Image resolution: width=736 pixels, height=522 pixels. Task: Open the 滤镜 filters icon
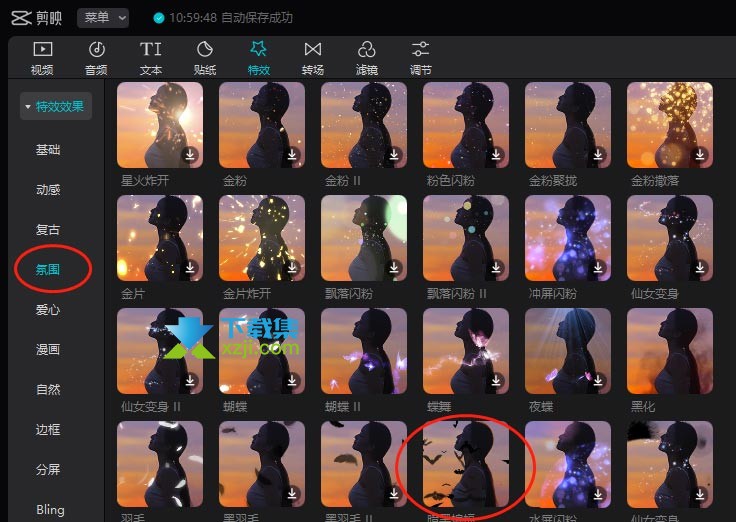(367, 49)
